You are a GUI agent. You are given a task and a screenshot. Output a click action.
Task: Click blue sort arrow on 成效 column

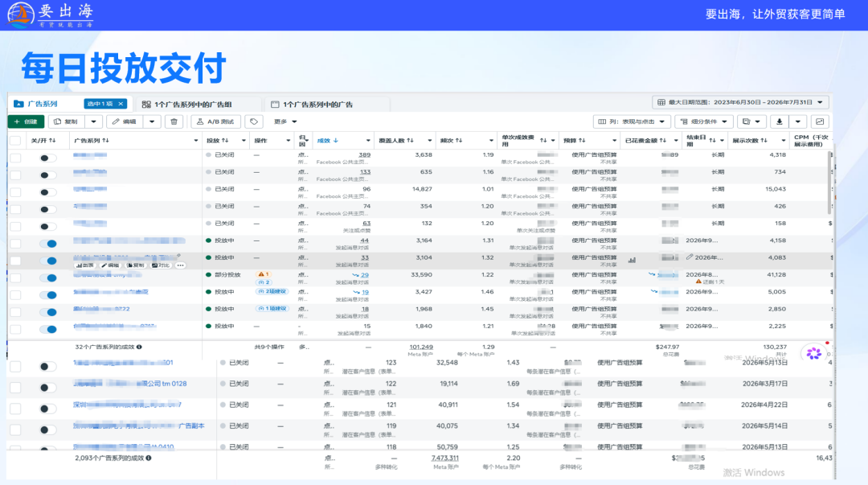335,141
